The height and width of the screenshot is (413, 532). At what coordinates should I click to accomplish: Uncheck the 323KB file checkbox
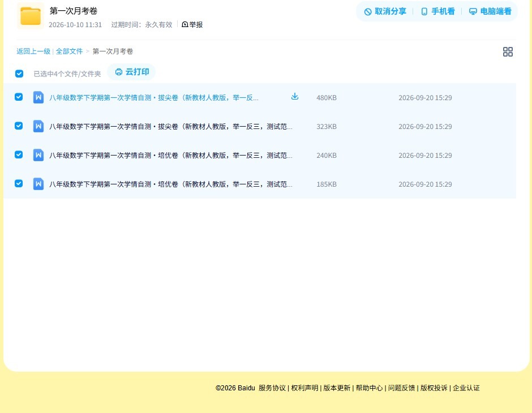pos(19,126)
